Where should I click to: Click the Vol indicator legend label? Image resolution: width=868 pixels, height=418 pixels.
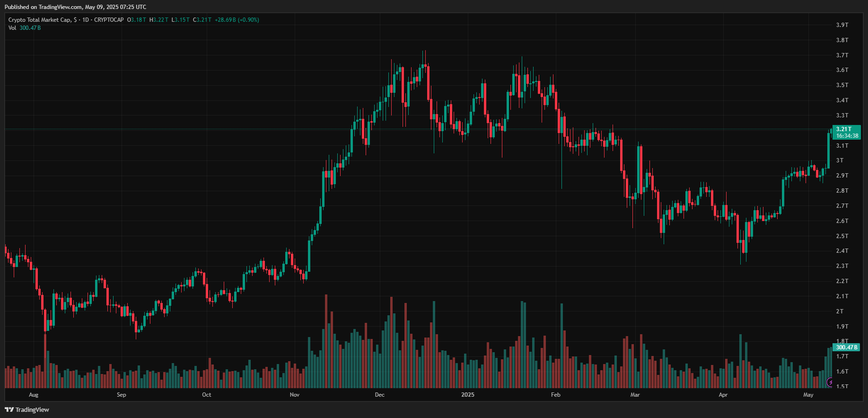point(12,28)
